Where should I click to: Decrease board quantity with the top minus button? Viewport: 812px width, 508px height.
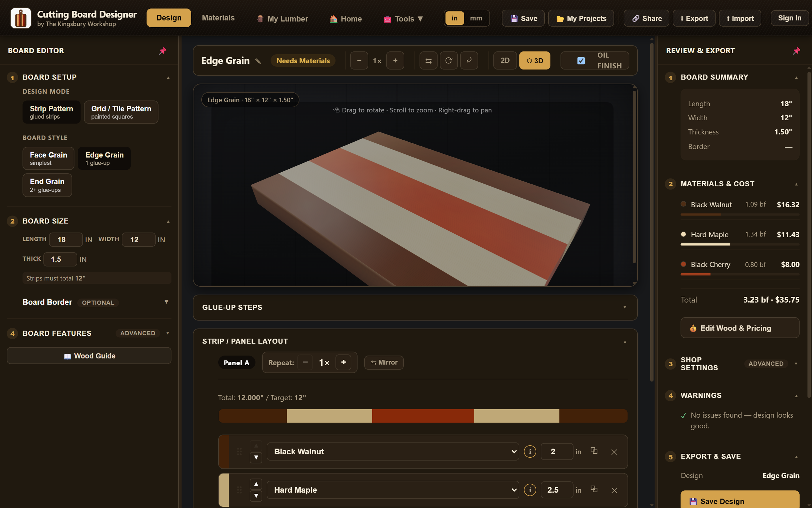point(359,60)
